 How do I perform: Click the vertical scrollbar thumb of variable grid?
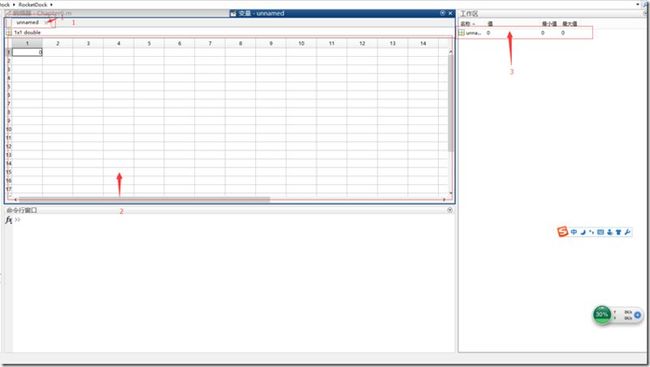450,103
